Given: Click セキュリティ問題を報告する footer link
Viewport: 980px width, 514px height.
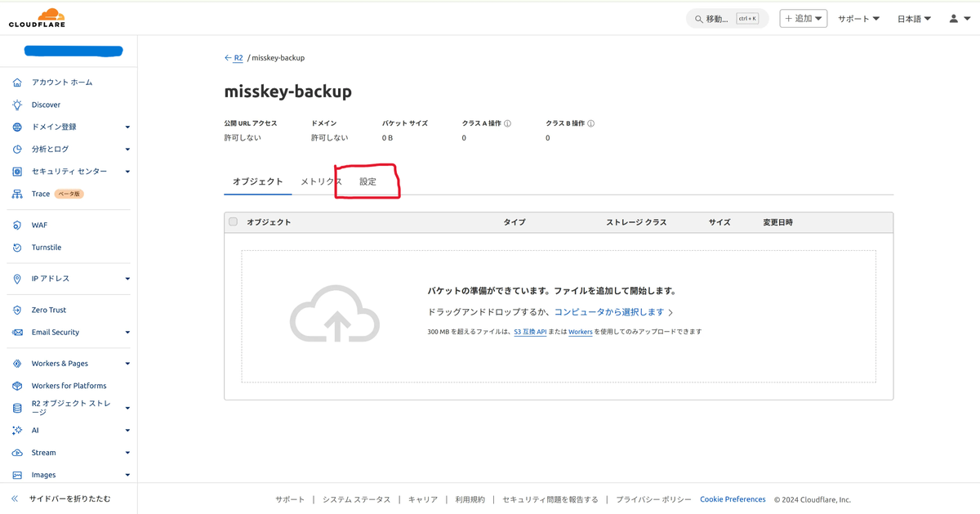Looking at the screenshot, I should click(x=550, y=499).
